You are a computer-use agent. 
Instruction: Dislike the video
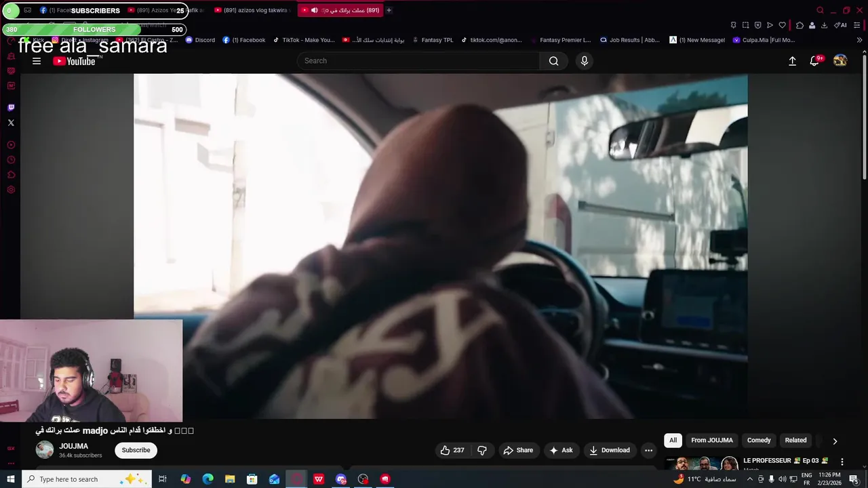pos(482,450)
